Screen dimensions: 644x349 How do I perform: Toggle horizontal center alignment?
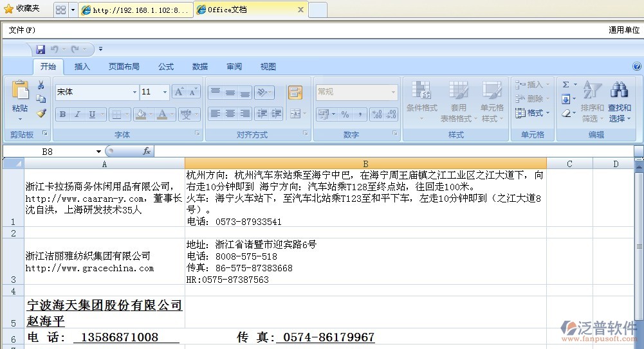coord(230,114)
